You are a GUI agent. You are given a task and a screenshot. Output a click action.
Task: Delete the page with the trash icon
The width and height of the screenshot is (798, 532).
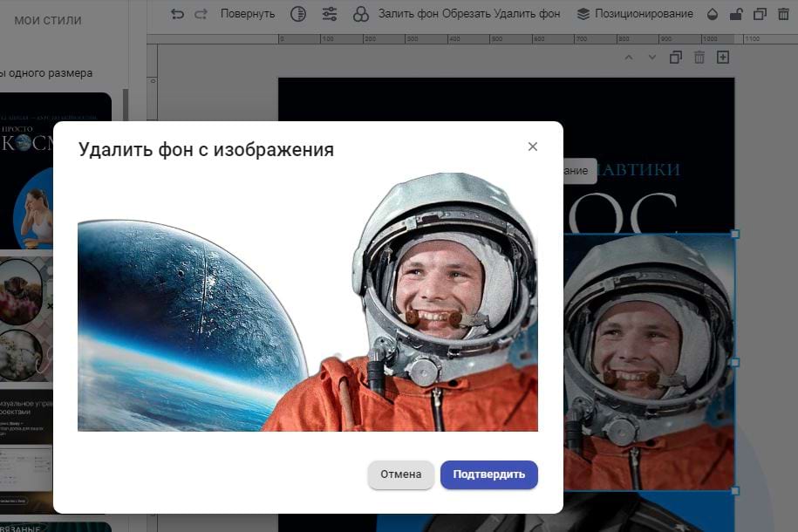tap(699, 58)
